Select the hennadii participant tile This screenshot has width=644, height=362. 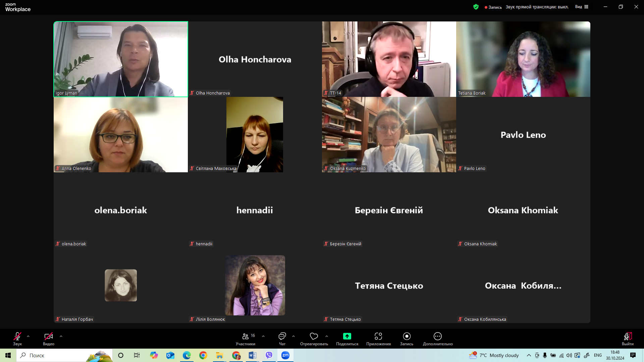click(x=255, y=210)
